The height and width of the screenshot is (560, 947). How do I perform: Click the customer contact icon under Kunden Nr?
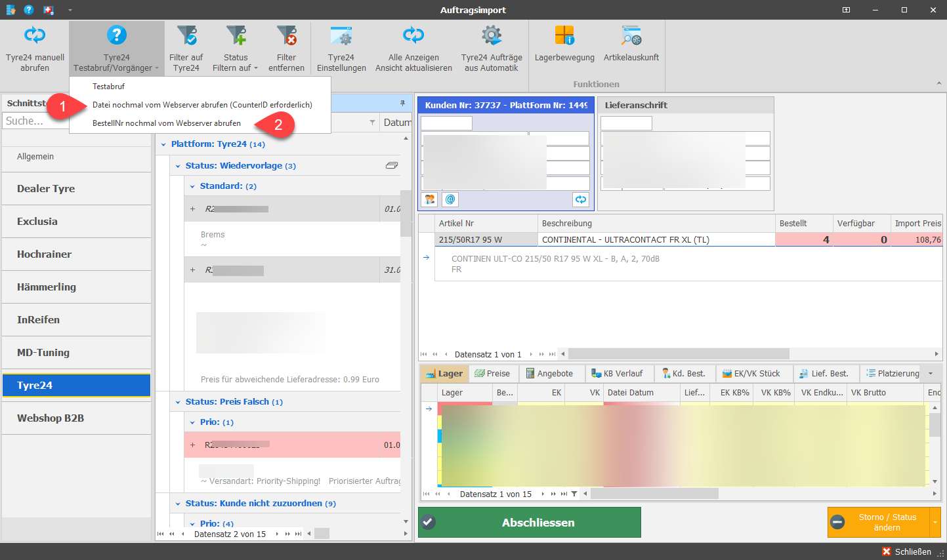point(430,199)
